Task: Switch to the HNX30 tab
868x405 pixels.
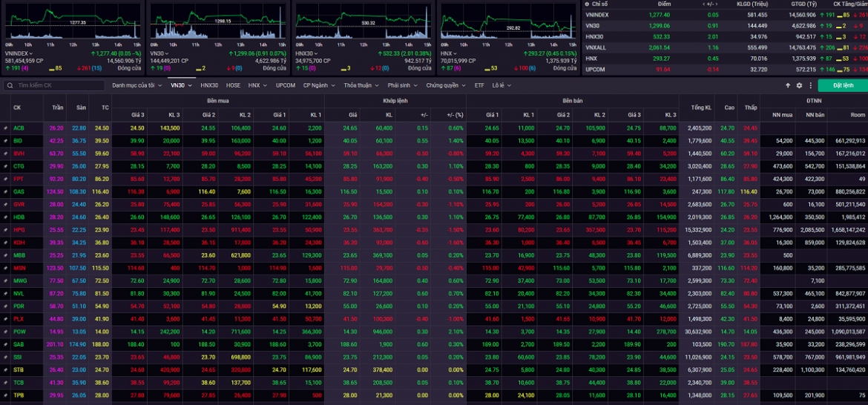Action: click(209, 86)
